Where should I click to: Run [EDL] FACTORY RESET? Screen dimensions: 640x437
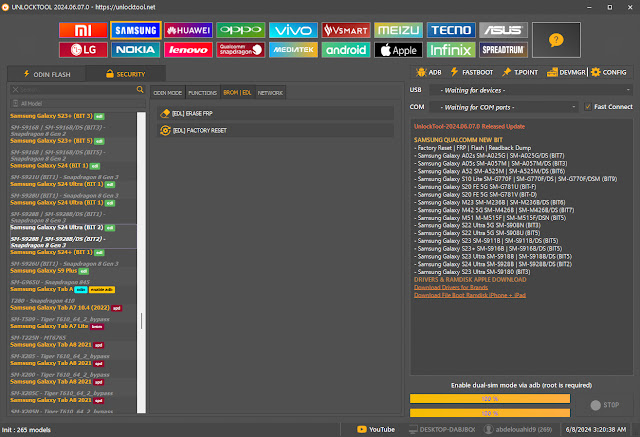coord(276,131)
